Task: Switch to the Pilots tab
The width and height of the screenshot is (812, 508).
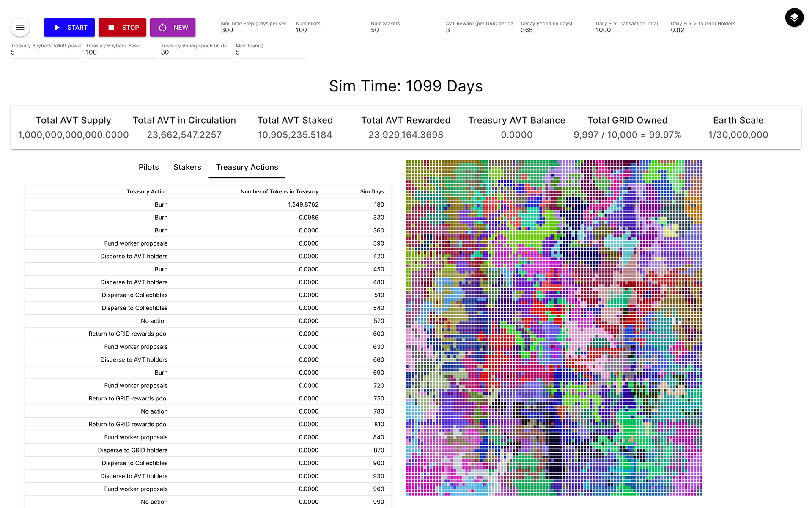Action: (148, 167)
